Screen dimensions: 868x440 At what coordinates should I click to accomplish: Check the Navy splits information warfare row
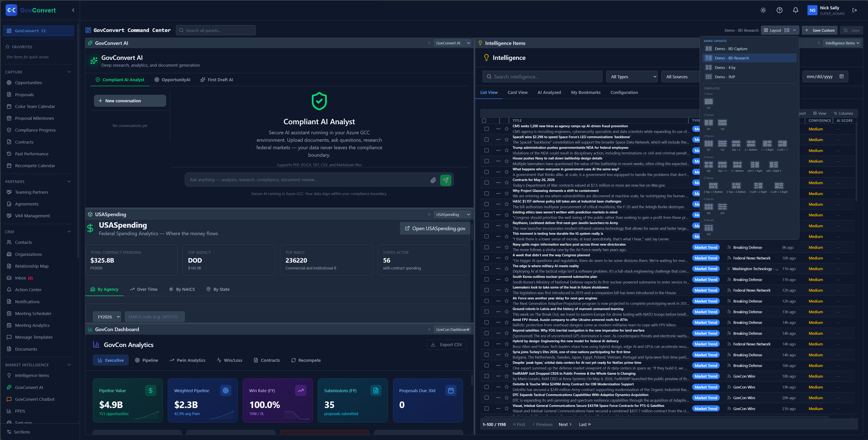[486, 247]
